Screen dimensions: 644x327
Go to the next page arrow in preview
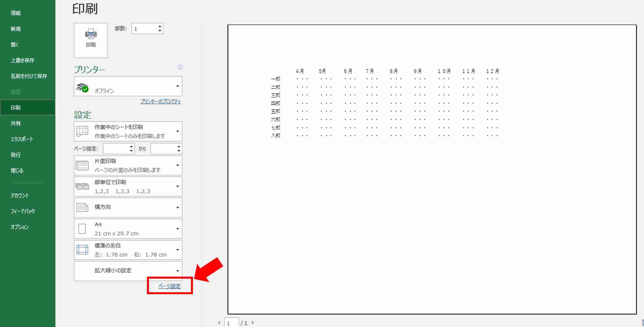click(x=253, y=322)
